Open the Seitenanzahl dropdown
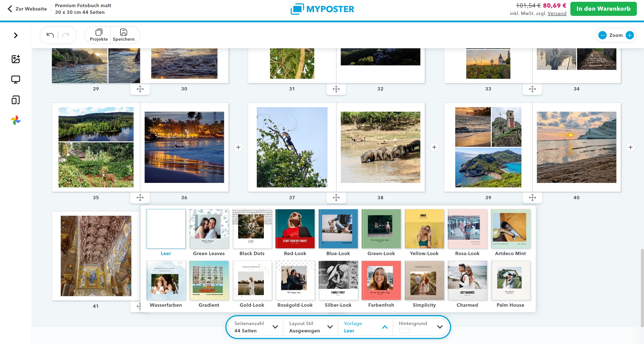Viewport: 644px width, 344px height. click(x=256, y=327)
